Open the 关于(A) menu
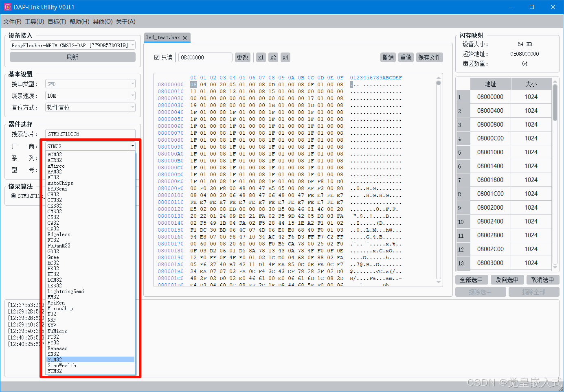The image size is (564, 392). pyautogui.click(x=125, y=22)
